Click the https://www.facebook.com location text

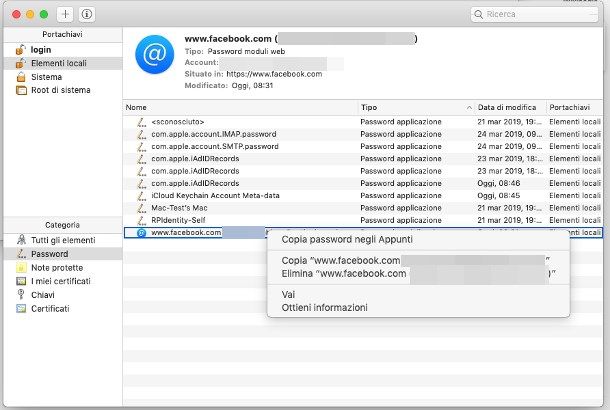click(274, 74)
